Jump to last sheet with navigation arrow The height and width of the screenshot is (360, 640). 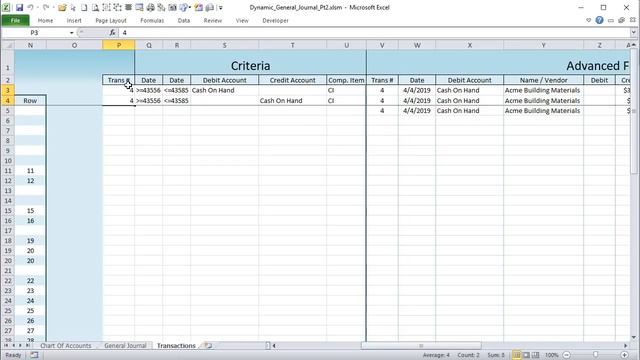click(x=27, y=346)
